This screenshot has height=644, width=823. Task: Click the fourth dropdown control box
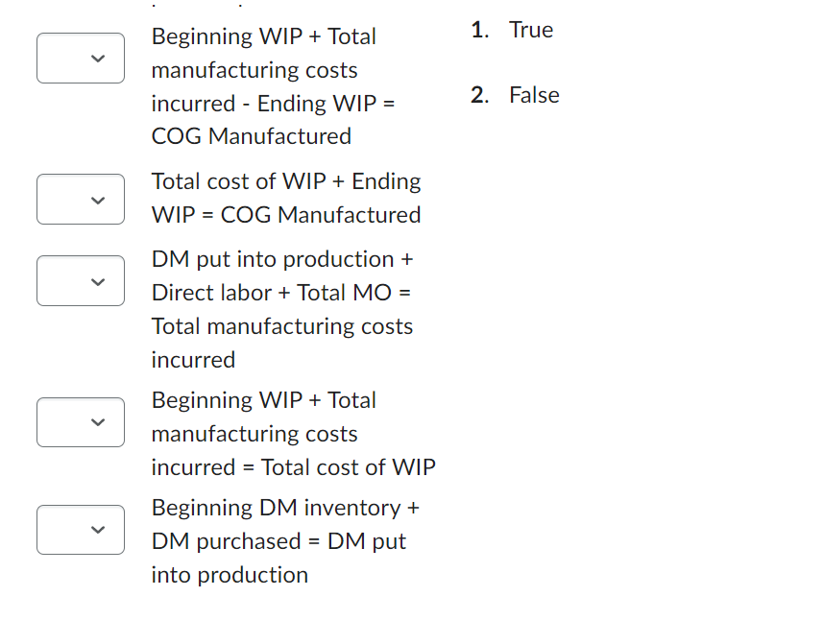(80, 421)
